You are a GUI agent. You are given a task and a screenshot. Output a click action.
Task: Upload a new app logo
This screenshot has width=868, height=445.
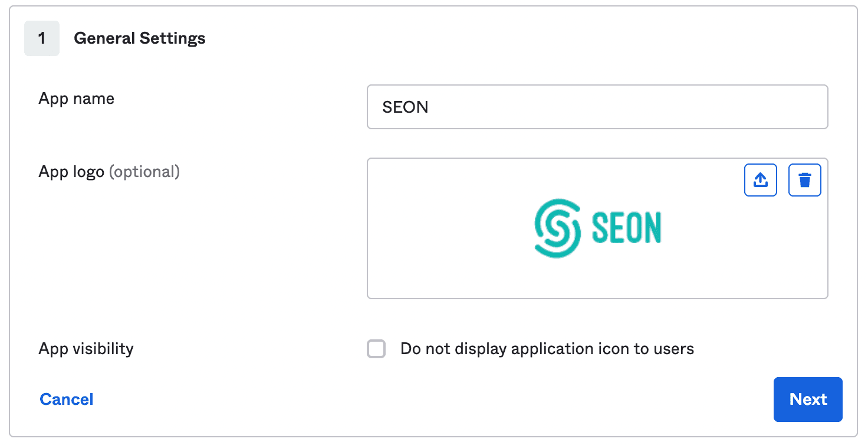click(761, 180)
